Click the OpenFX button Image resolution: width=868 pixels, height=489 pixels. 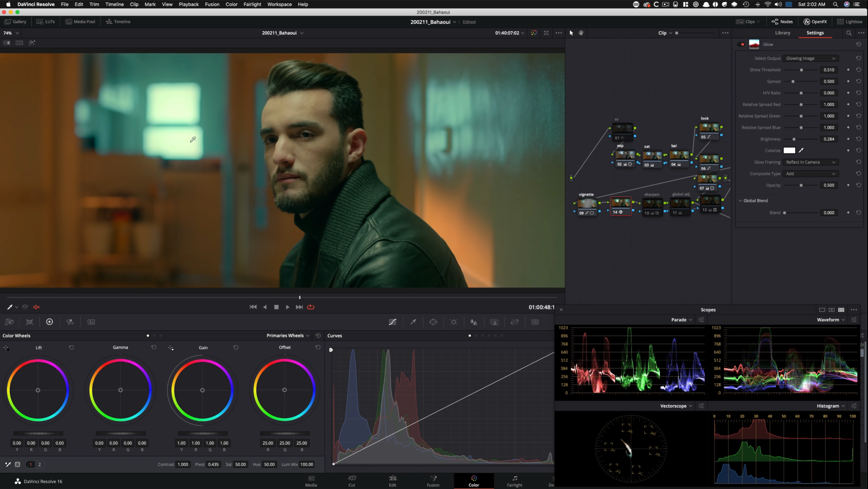coord(815,22)
